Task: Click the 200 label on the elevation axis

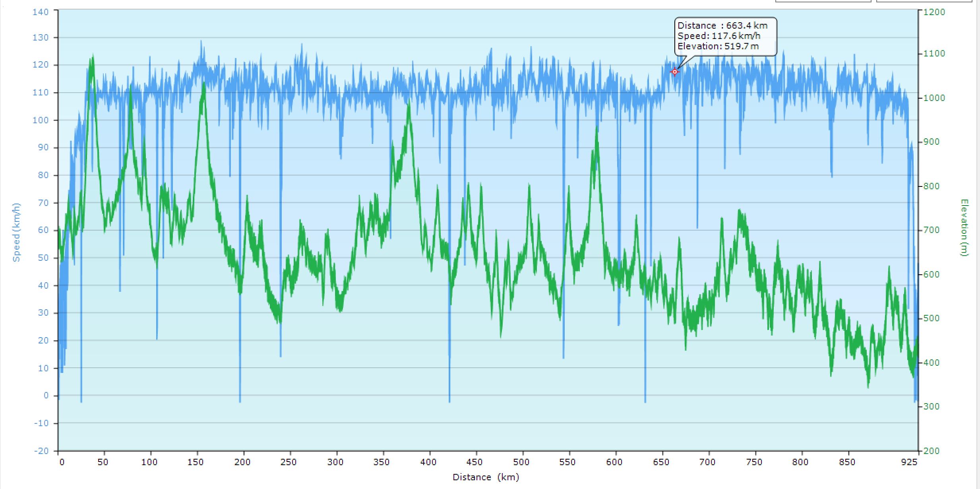Action: [932, 451]
